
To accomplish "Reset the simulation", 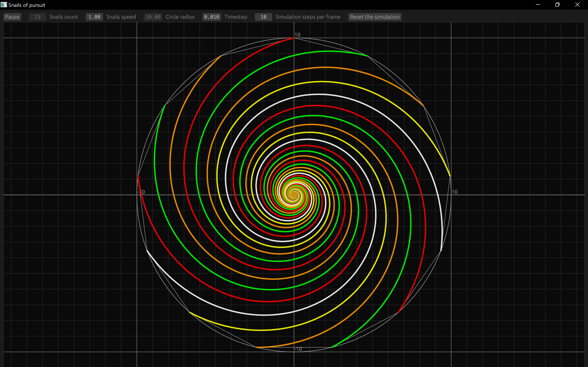I will point(375,17).
